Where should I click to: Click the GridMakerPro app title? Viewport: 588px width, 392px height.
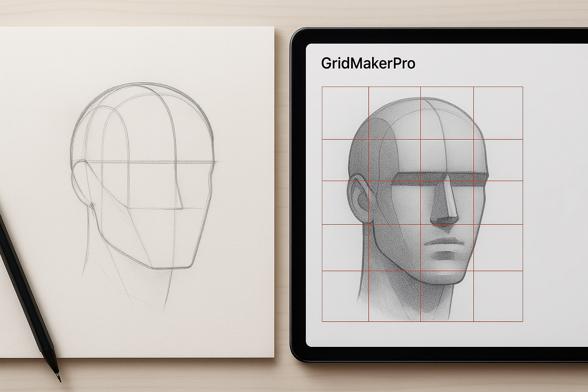pos(368,63)
